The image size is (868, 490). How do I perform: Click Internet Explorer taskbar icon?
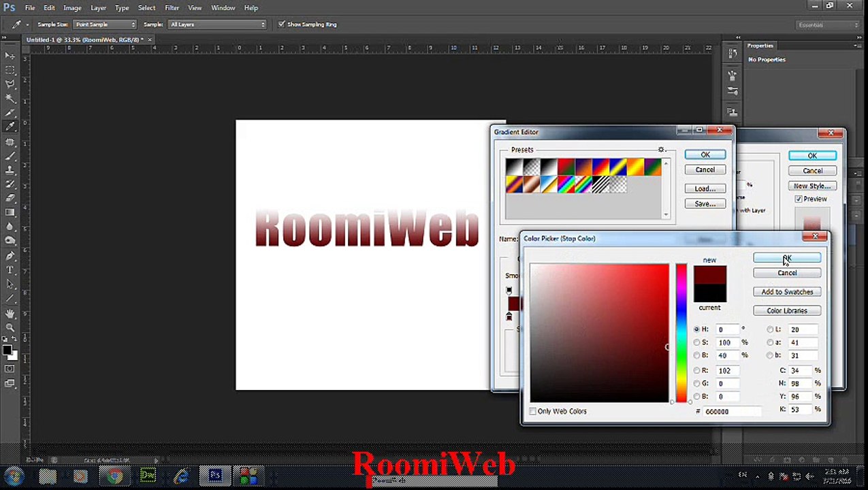[x=181, y=476]
